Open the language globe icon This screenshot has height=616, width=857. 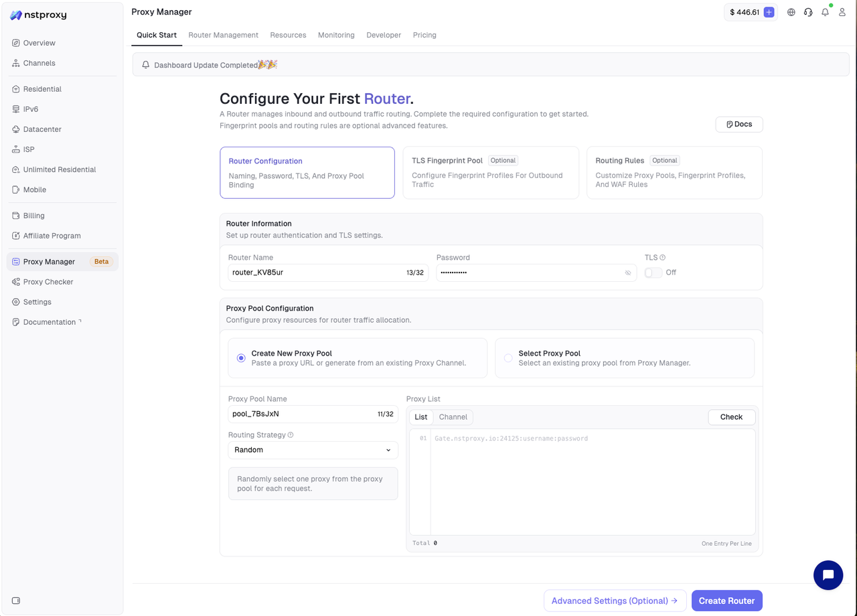tap(791, 12)
